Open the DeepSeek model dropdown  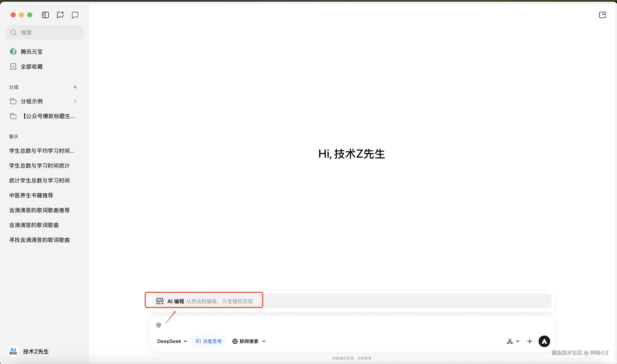tap(172, 341)
